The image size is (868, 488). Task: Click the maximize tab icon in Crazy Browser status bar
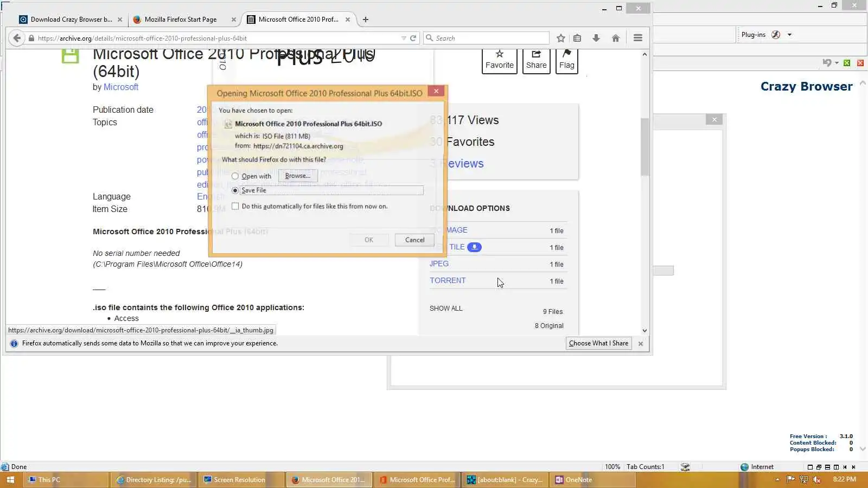[x=810, y=467]
